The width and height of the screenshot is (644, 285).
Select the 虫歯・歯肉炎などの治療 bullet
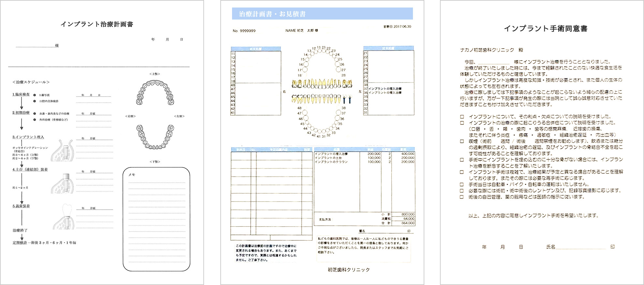[35, 114]
